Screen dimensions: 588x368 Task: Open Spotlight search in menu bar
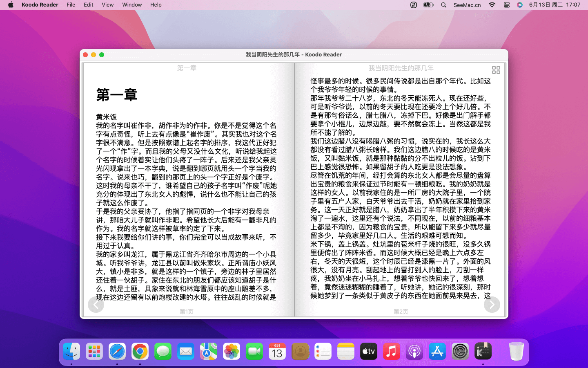tap(443, 5)
